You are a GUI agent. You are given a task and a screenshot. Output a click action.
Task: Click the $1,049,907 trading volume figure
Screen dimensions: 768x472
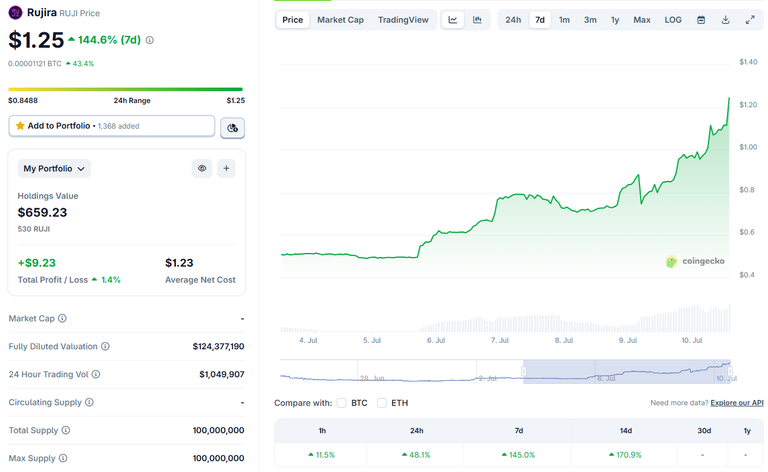pyautogui.click(x=221, y=374)
